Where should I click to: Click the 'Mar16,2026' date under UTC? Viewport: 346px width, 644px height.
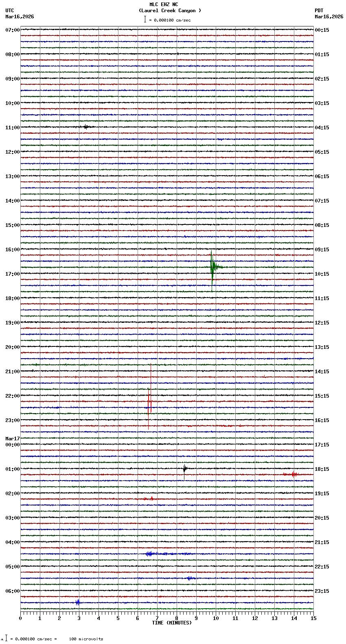20,17
